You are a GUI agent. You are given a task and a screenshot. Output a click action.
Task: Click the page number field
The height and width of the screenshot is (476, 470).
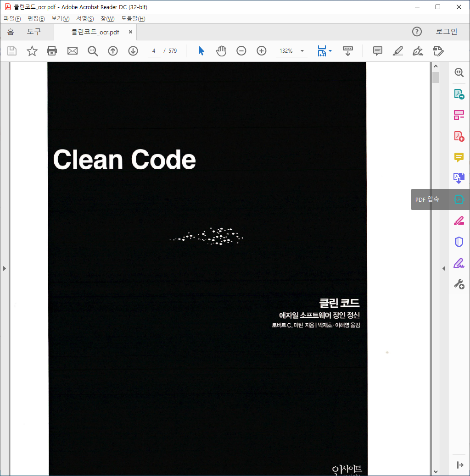point(154,51)
